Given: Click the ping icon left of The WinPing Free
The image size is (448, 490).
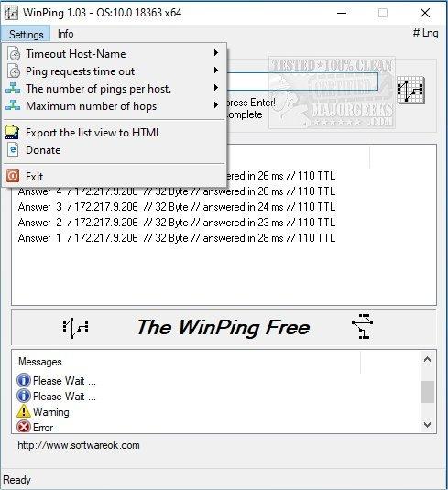Looking at the screenshot, I should click(75, 328).
